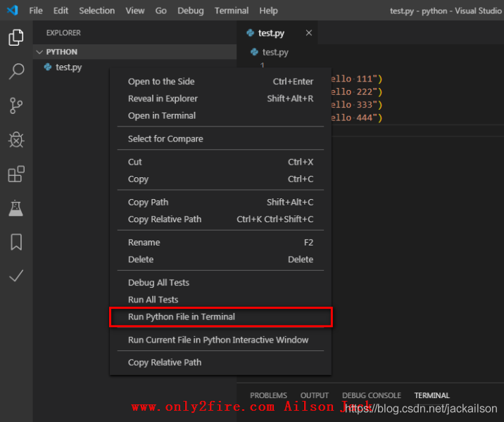Choose Rename from context menu
Image resolution: width=504 pixels, height=422 pixels.
click(x=220, y=242)
